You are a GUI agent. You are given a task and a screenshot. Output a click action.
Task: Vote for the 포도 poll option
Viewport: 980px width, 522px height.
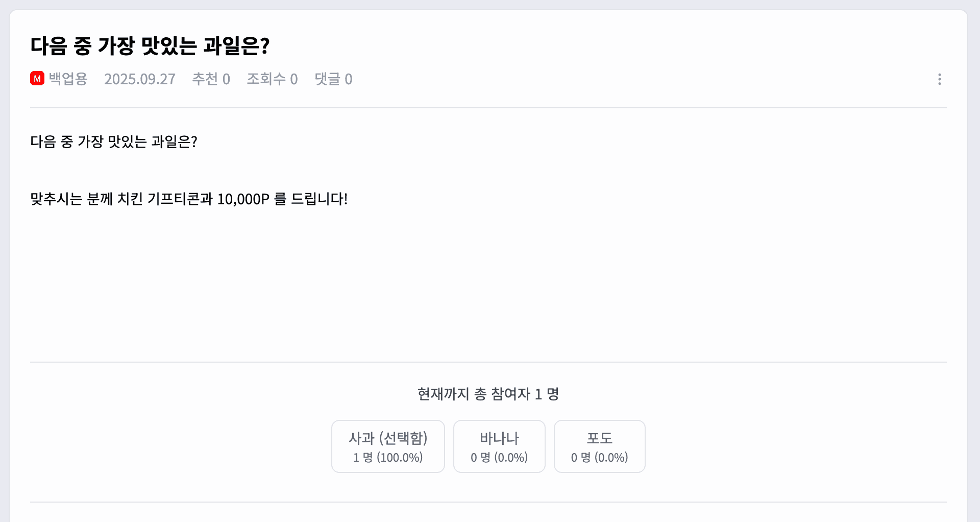[599, 445]
